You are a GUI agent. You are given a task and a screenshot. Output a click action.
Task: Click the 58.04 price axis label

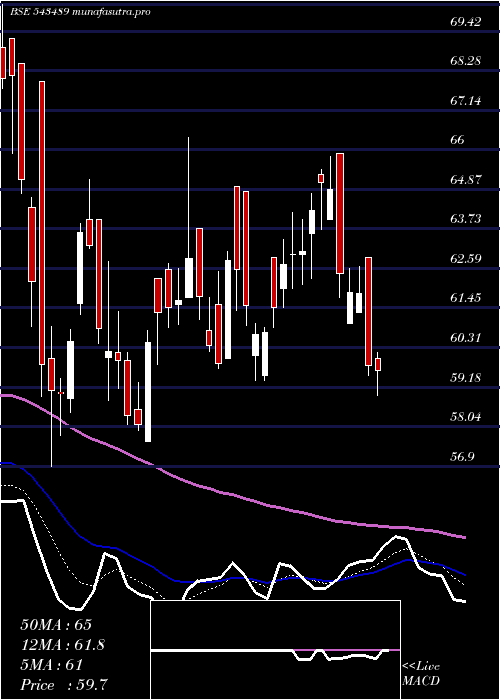pyautogui.click(x=466, y=417)
